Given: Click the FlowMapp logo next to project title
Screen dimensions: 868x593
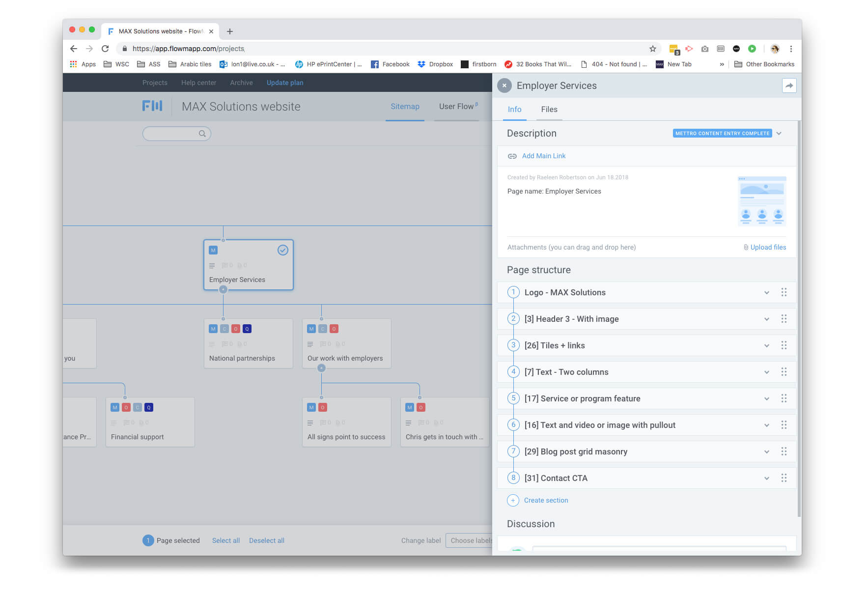Looking at the screenshot, I should tap(152, 106).
